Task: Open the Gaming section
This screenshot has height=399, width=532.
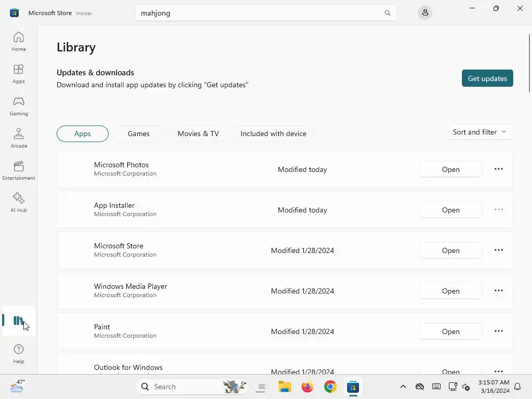Action: pyautogui.click(x=19, y=106)
